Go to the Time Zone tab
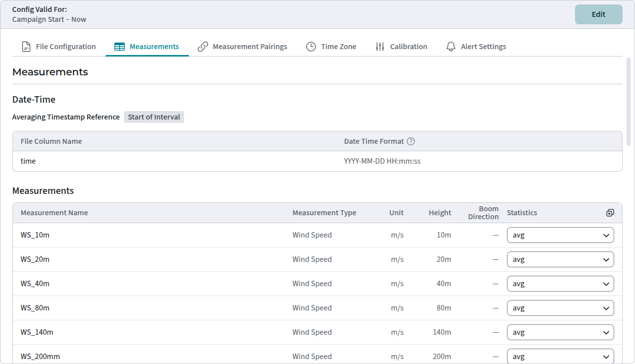The height and width of the screenshot is (364, 635). click(331, 47)
